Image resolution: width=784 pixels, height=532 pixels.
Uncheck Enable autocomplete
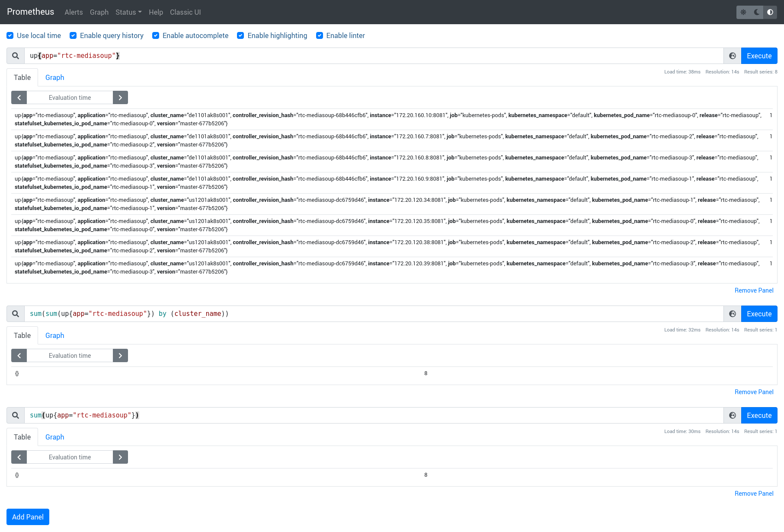point(156,35)
